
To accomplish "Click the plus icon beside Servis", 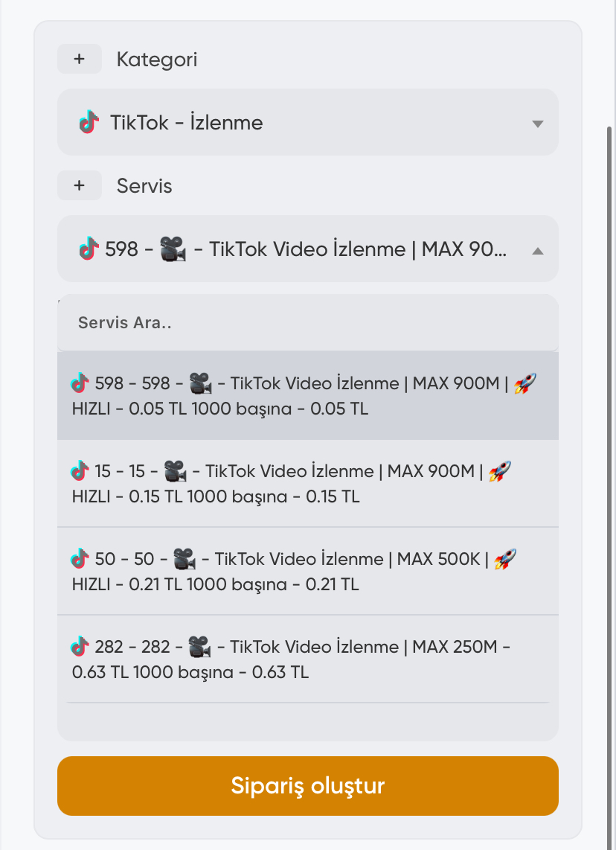I will point(80,185).
